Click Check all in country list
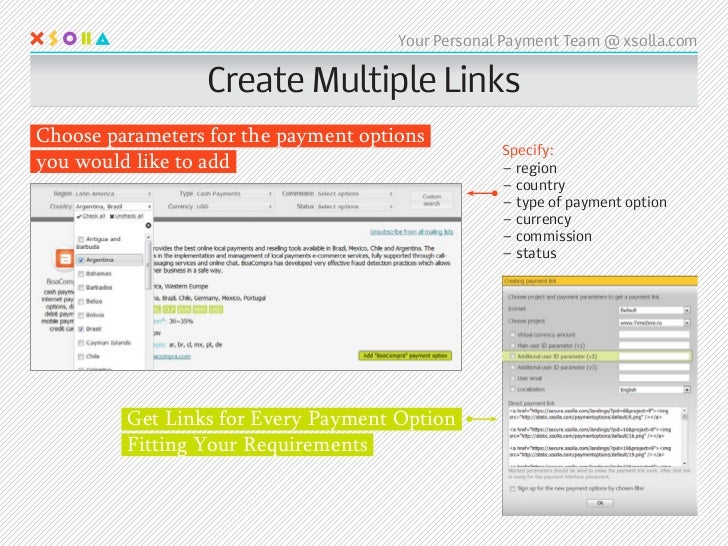Image resolution: width=728 pixels, height=546 pixels. click(x=91, y=216)
